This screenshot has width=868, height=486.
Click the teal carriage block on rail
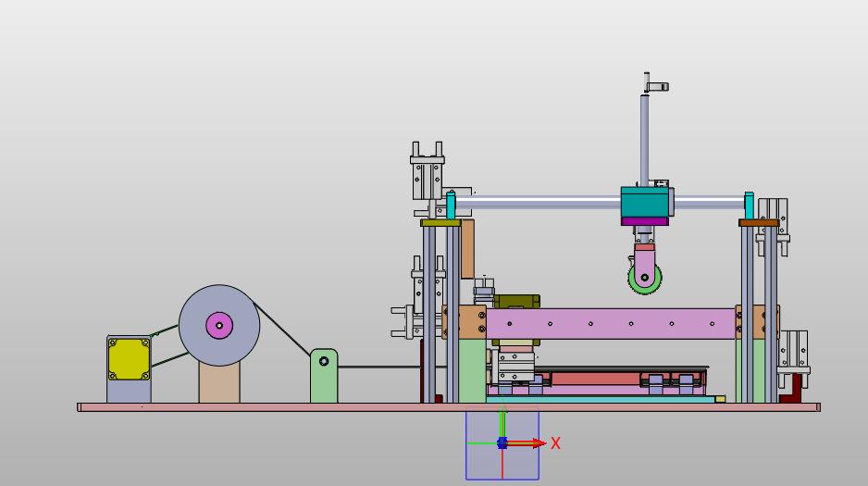click(647, 202)
